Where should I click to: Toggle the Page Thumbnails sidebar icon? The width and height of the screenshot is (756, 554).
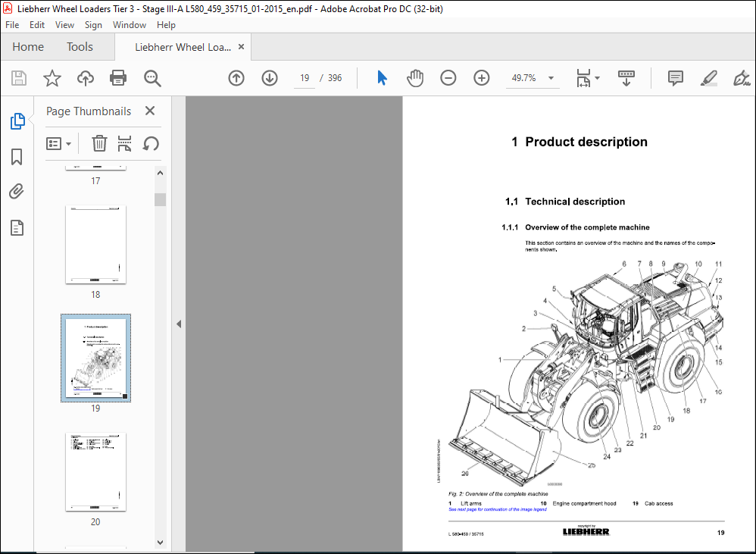(17, 121)
